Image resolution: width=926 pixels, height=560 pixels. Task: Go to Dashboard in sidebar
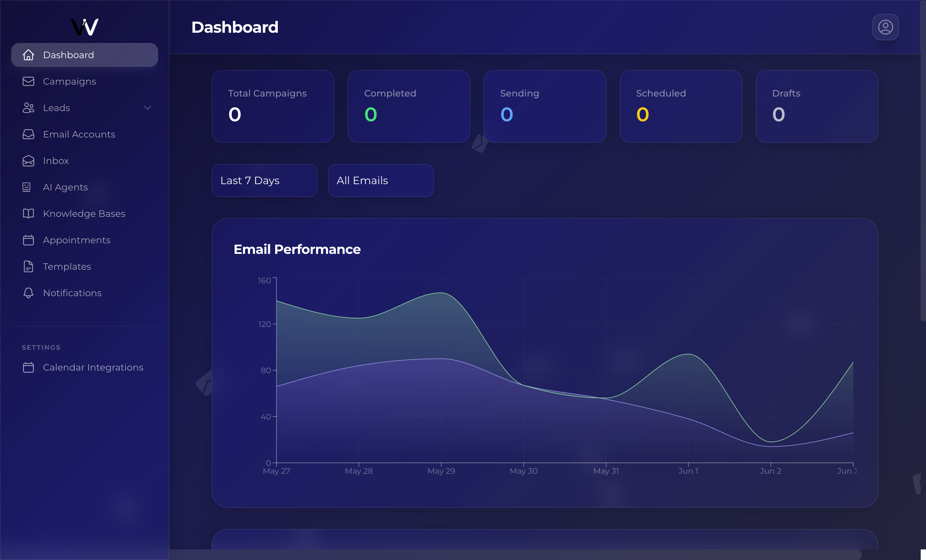pos(85,55)
